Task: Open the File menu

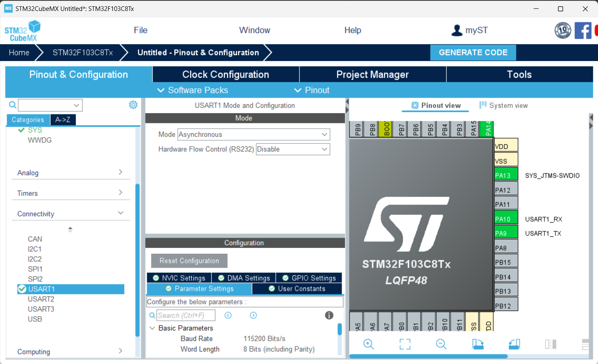Action: [141, 30]
